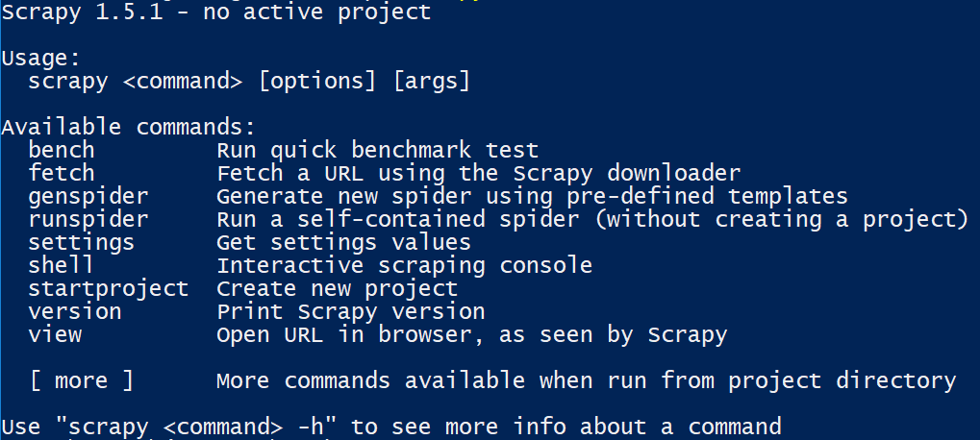
Task: Click the "version" command name
Action: [x=75, y=311]
